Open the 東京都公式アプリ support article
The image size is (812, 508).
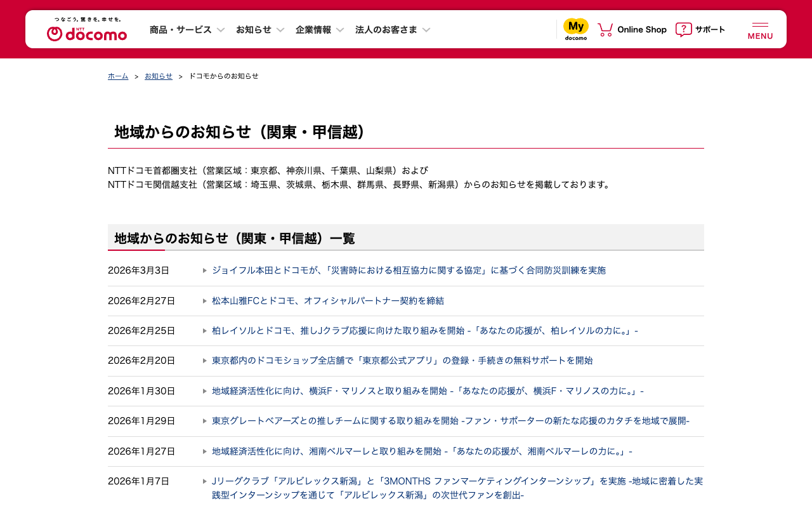point(402,361)
